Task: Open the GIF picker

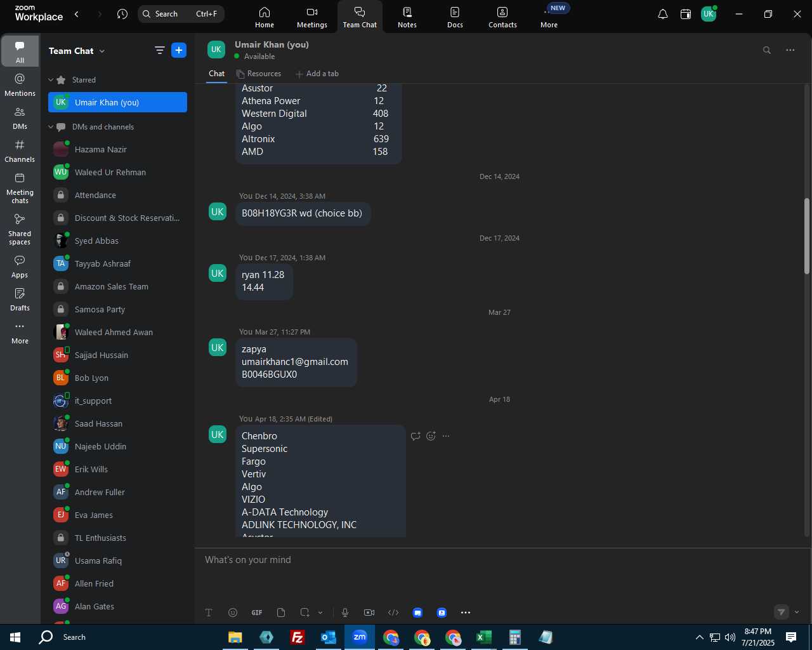Action: [257, 613]
